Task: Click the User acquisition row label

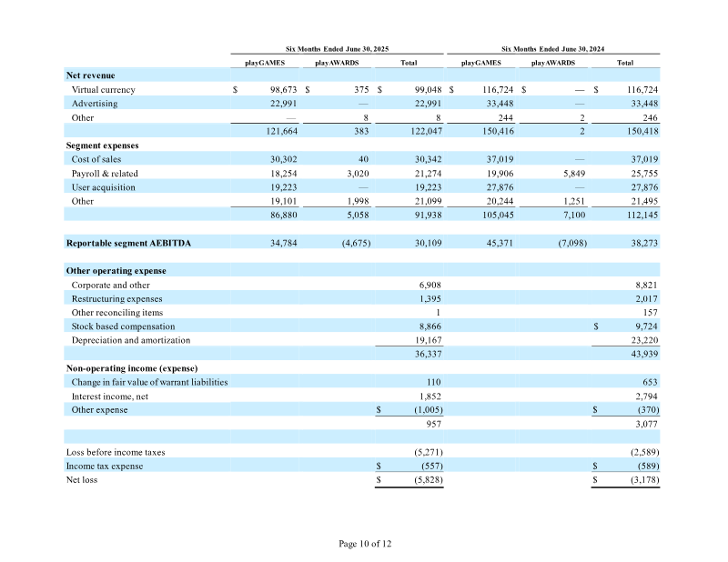Action: pos(103,187)
